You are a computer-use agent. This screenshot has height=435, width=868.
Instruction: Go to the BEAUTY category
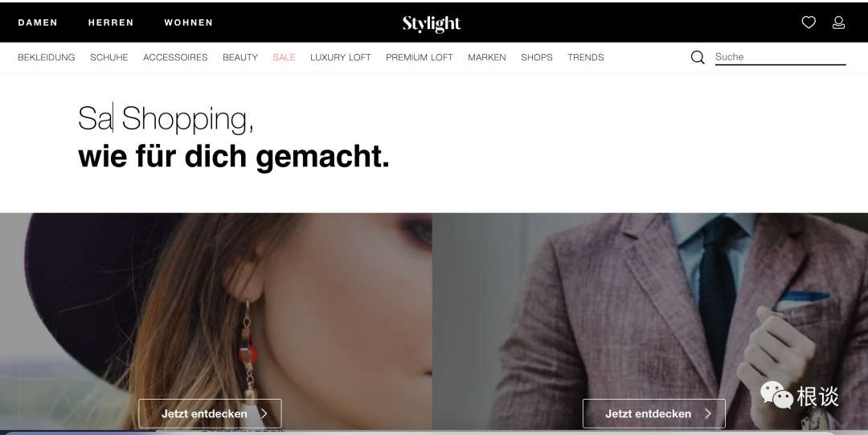[x=240, y=57]
